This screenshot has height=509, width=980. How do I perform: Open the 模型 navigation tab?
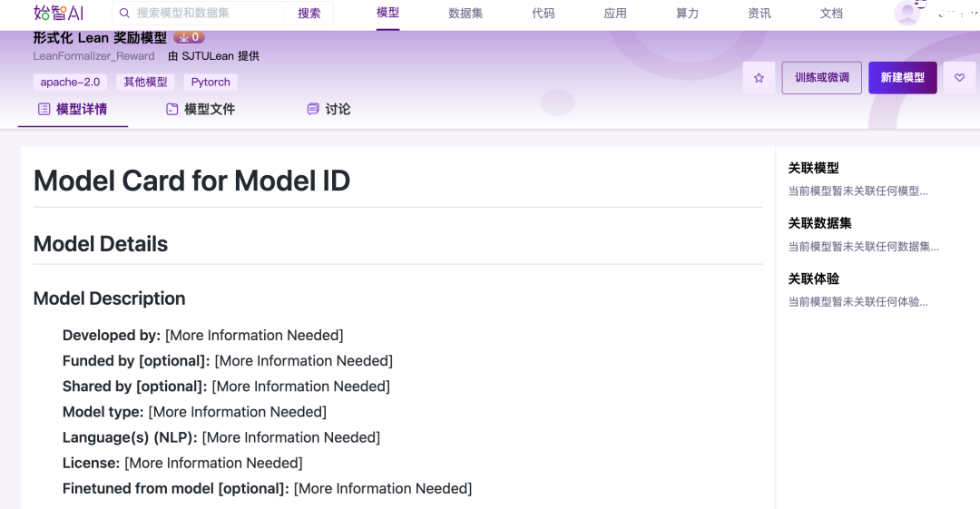[x=387, y=13]
